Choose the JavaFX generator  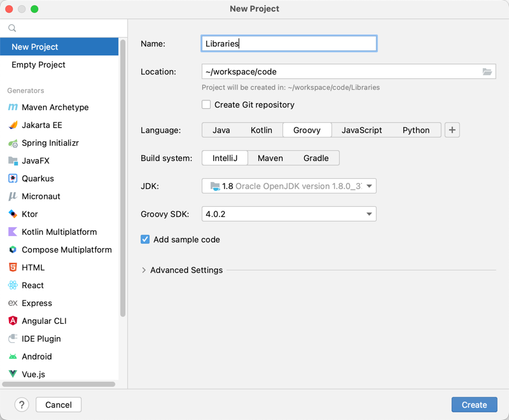[59, 160]
